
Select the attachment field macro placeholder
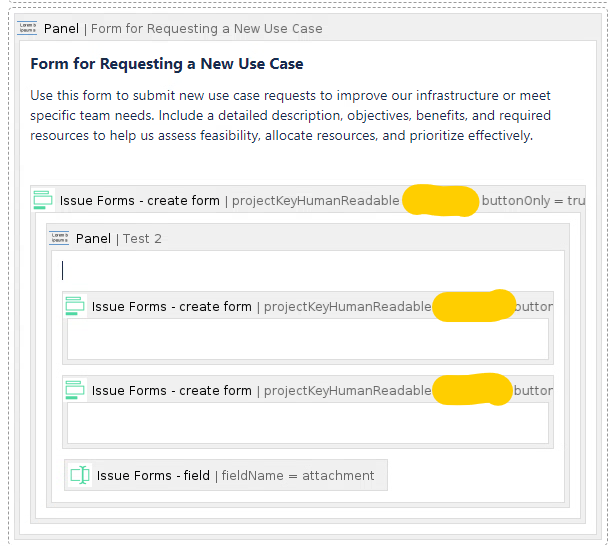click(226, 475)
